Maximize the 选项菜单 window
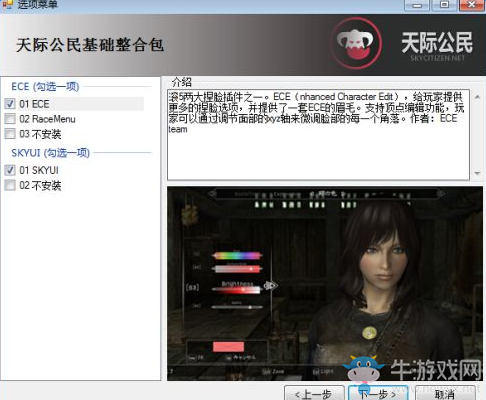 click(x=444, y=5)
